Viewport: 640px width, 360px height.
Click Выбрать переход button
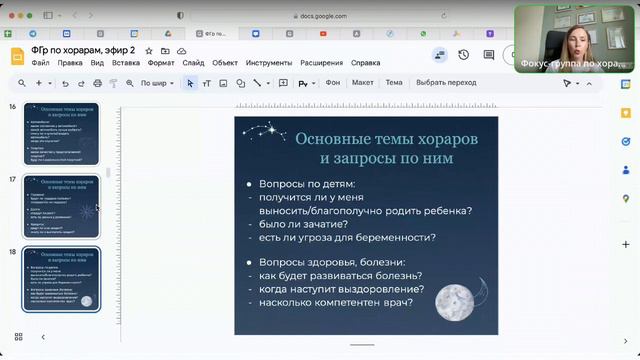tap(446, 83)
